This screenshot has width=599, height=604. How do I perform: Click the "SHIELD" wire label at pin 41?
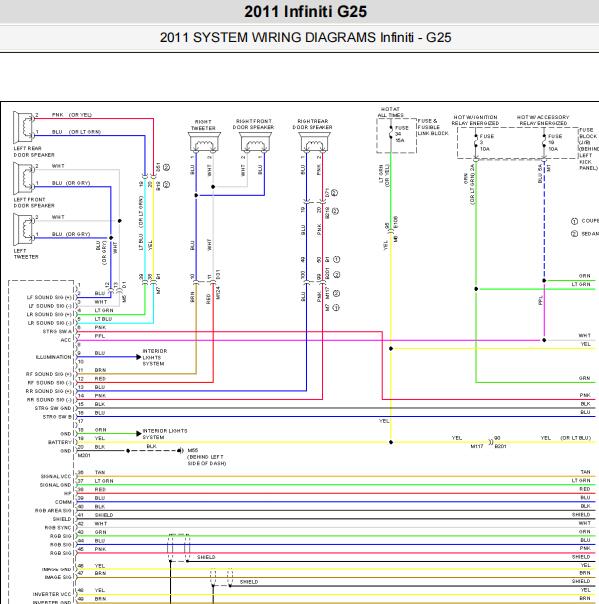tap(104, 515)
